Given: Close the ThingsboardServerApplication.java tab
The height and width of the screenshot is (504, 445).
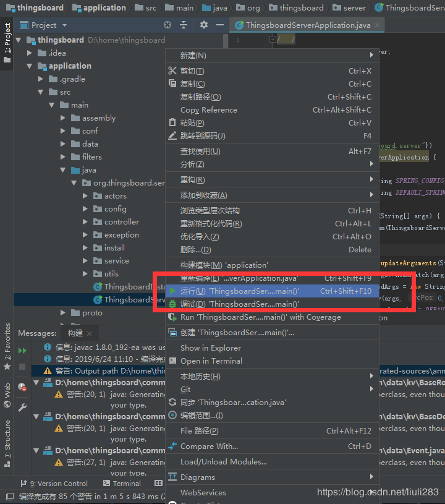Looking at the screenshot, I should [378, 25].
